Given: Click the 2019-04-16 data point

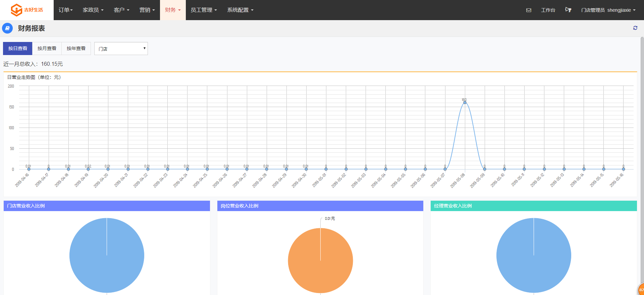Looking at the screenshot, I should coord(29,169).
